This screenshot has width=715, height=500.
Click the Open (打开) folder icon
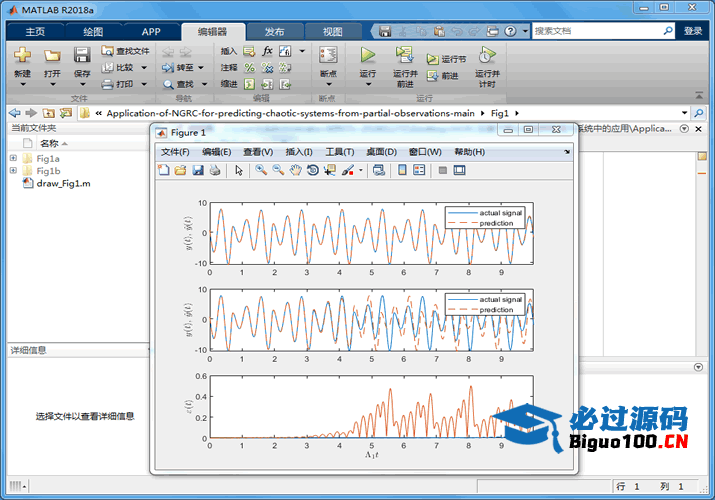pos(52,55)
